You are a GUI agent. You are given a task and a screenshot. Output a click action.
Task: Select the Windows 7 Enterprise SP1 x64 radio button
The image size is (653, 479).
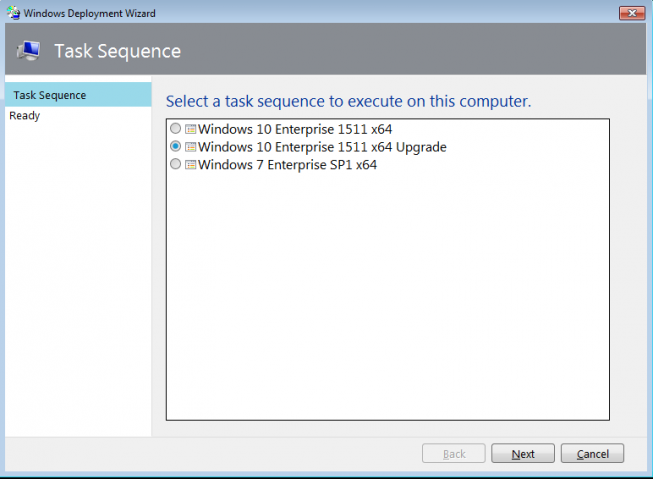(x=175, y=164)
